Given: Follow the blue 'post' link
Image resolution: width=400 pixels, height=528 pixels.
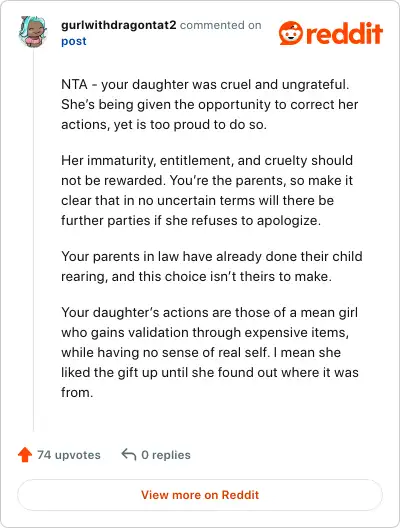Looking at the screenshot, I should (74, 41).
